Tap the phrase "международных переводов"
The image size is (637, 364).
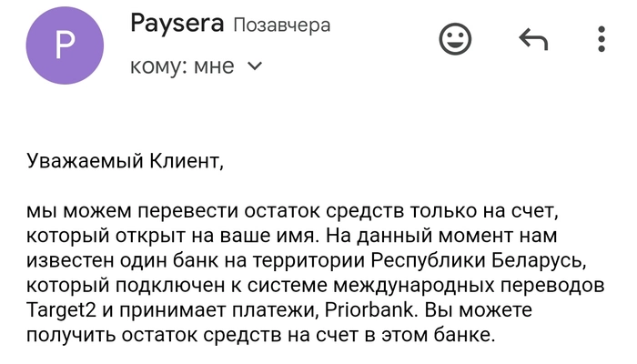click(x=469, y=286)
